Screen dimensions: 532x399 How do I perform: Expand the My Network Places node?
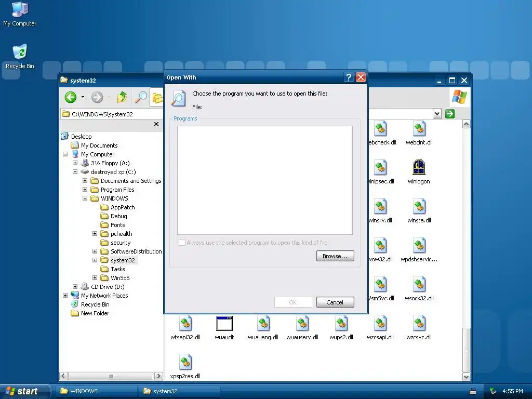65,295
